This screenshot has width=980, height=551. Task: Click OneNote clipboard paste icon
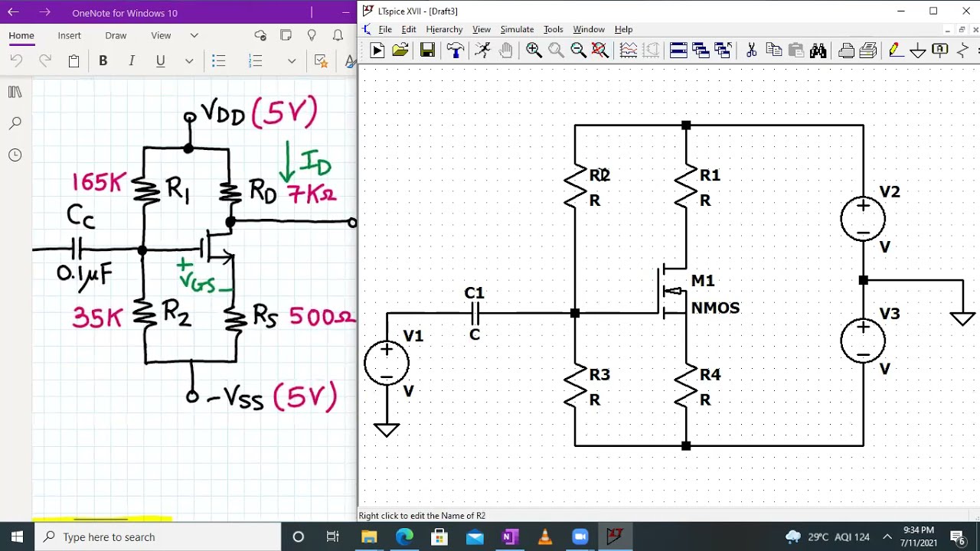click(x=73, y=60)
